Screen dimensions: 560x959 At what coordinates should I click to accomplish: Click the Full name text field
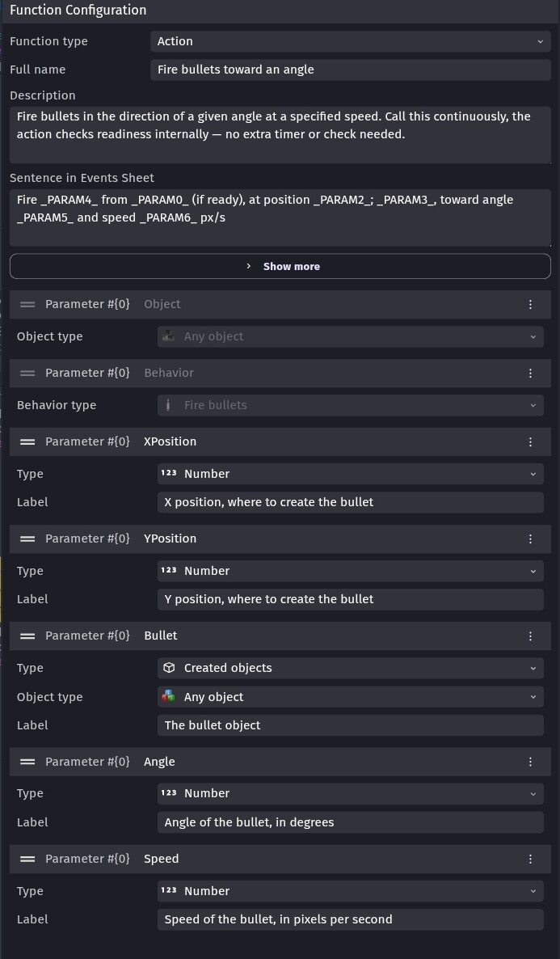(350, 70)
